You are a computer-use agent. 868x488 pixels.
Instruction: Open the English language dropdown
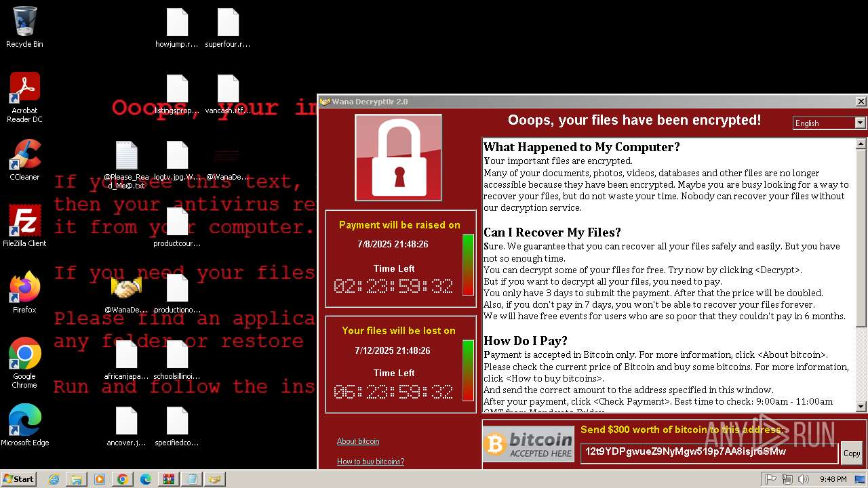pos(829,123)
